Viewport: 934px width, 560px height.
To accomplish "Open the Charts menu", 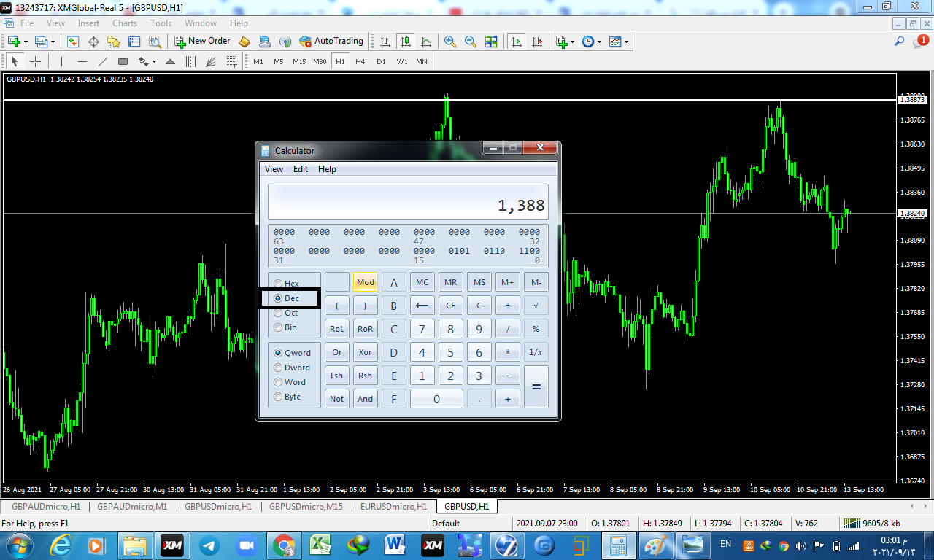I will click(125, 23).
